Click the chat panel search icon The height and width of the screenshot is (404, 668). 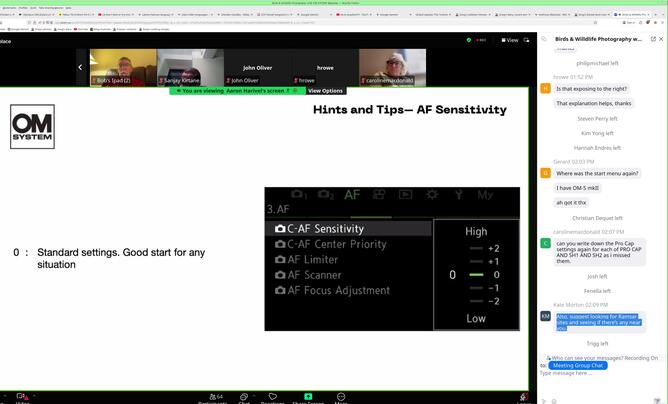544,39
